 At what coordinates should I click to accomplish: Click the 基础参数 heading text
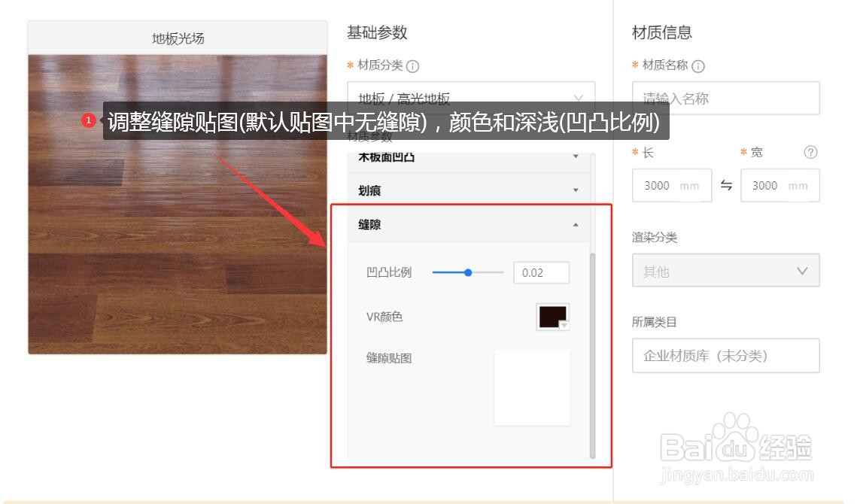click(x=377, y=32)
